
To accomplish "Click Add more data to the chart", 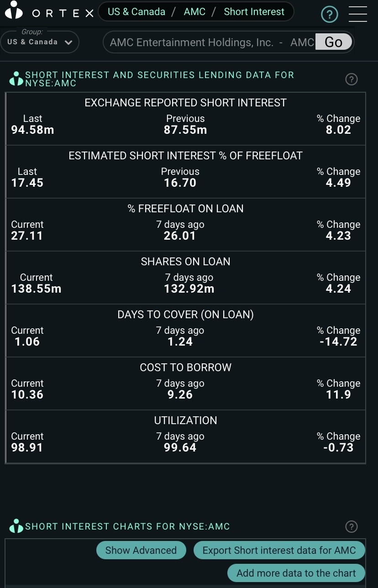I will pos(296,573).
